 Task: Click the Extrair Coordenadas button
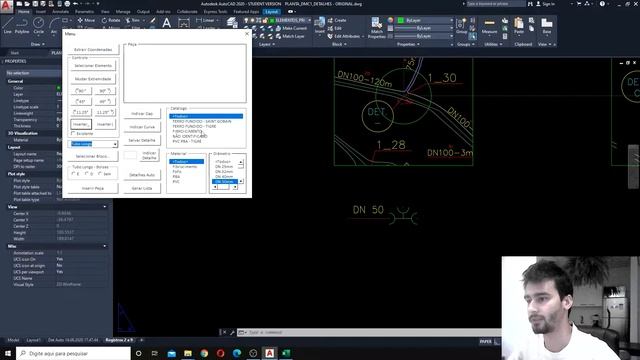pos(93,49)
